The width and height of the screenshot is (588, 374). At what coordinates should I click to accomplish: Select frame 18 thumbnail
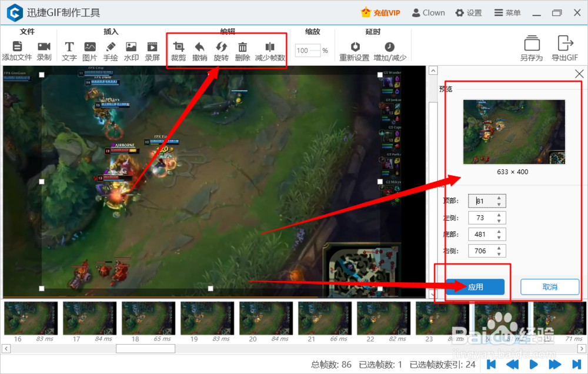pos(149,318)
